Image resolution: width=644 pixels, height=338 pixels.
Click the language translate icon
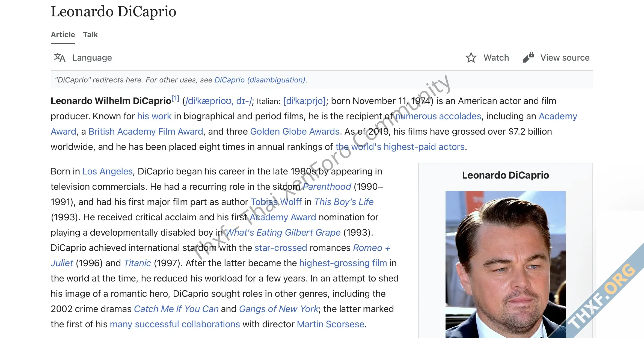60,58
